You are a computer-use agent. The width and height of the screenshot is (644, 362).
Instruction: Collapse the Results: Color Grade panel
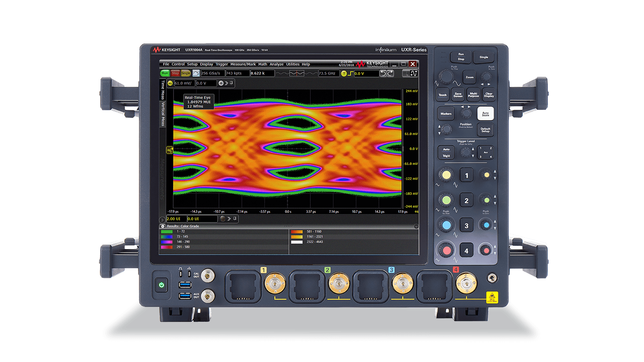(x=416, y=226)
